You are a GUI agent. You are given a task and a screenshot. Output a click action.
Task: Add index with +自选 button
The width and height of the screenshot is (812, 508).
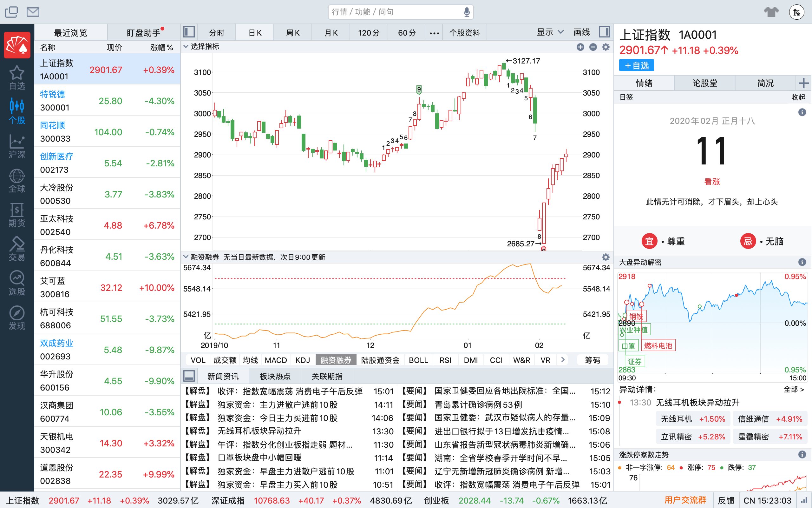click(x=637, y=65)
